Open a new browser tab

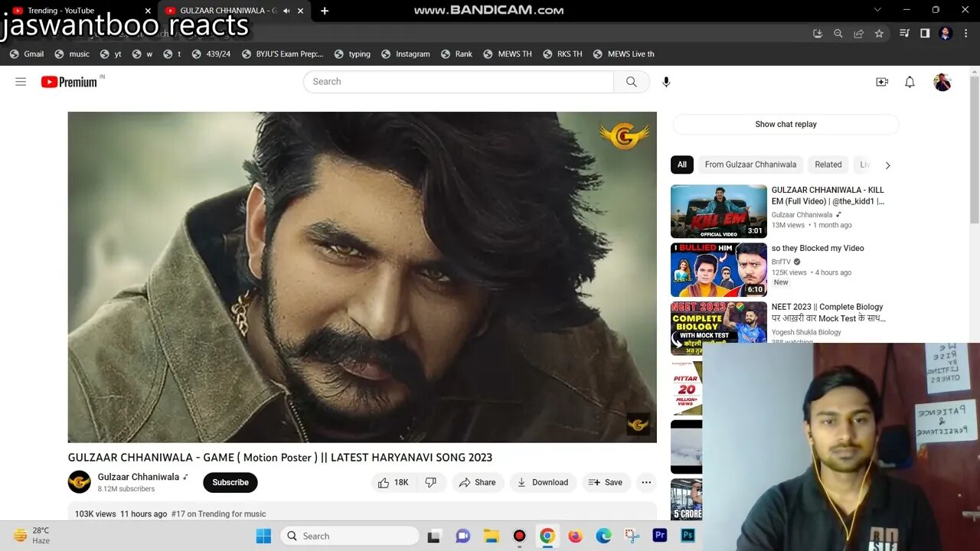pos(325,11)
